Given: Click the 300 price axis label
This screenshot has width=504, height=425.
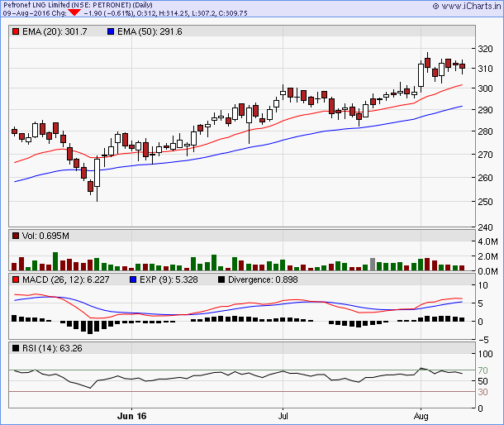Looking at the screenshot, I should click(485, 88).
